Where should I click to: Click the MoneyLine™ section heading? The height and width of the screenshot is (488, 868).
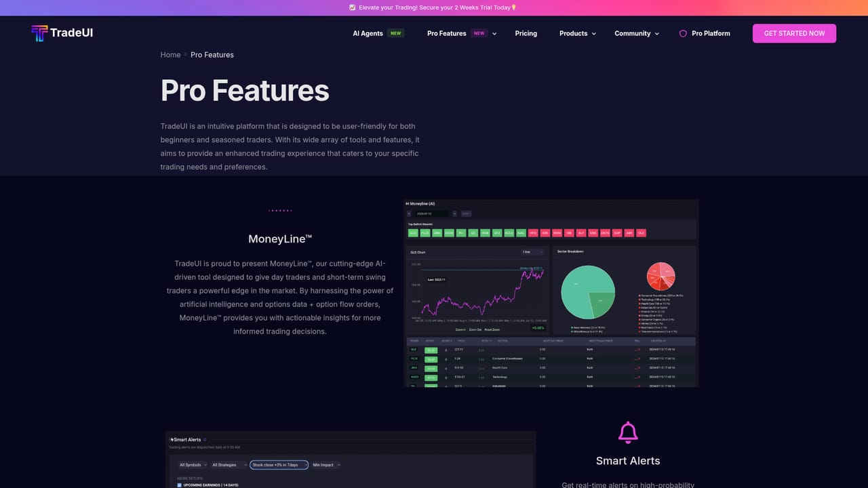click(x=280, y=239)
